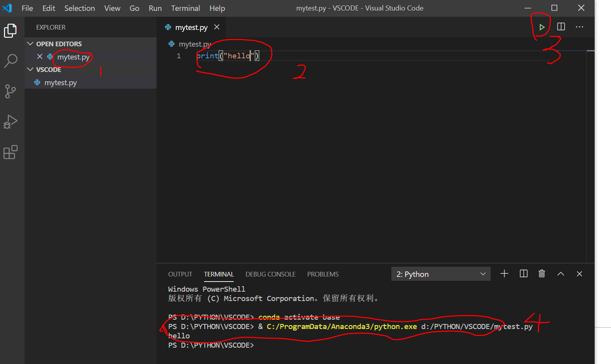This screenshot has height=364, width=611.
Task: Collapse the VSCODE folder section
Action: tap(30, 69)
